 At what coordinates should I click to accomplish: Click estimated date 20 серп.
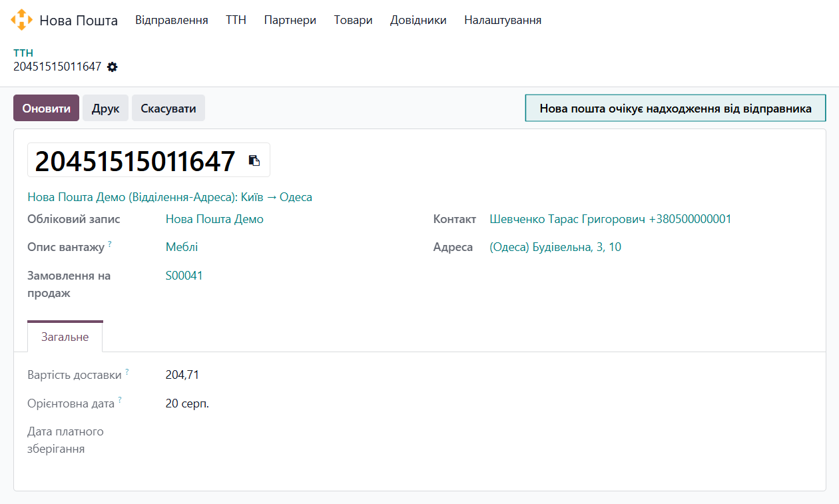coord(187,403)
